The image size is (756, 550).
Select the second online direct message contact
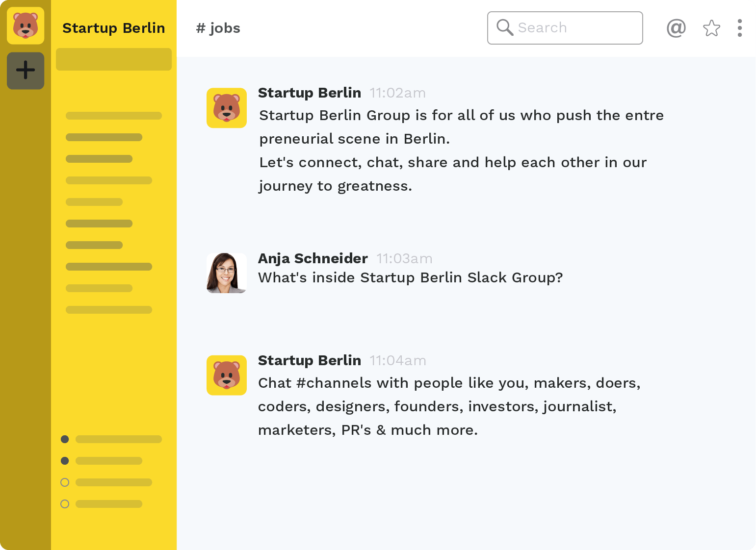point(108,461)
